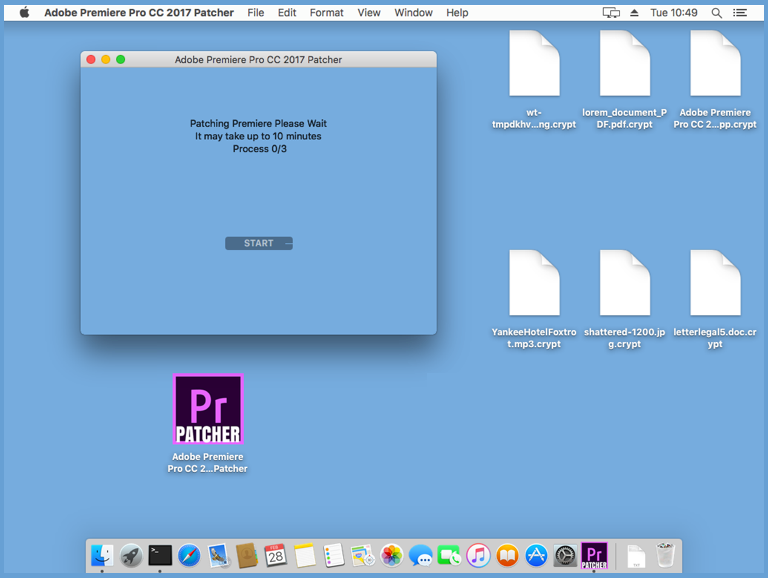Open Calendar from the Dock
Viewport: 768px width, 578px height.
[276, 555]
